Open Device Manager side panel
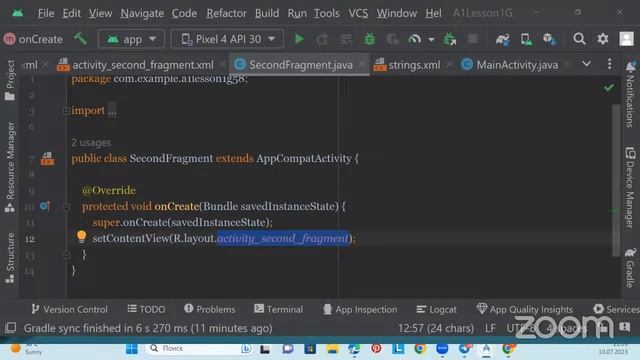Image resolution: width=640 pixels, height=360 pixels. click(630, 188)
